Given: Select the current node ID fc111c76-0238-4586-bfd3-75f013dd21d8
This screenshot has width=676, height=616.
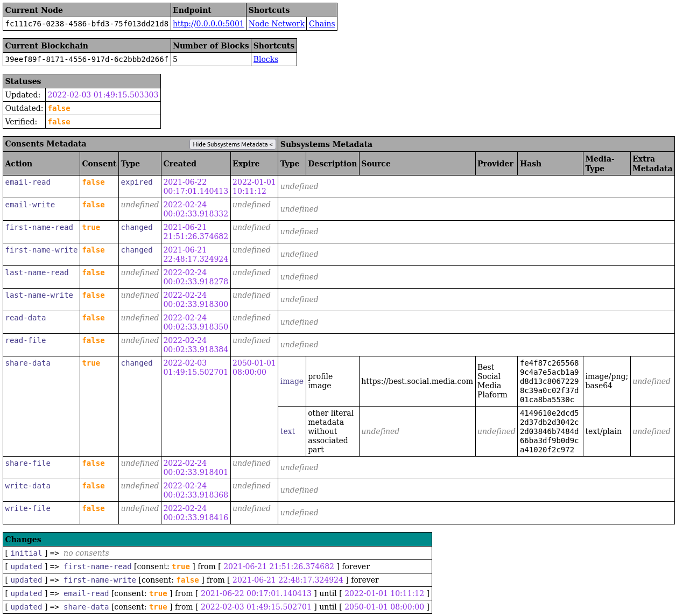Looking at the screenshot, I should pyautogui.click(x=87, y=24).
